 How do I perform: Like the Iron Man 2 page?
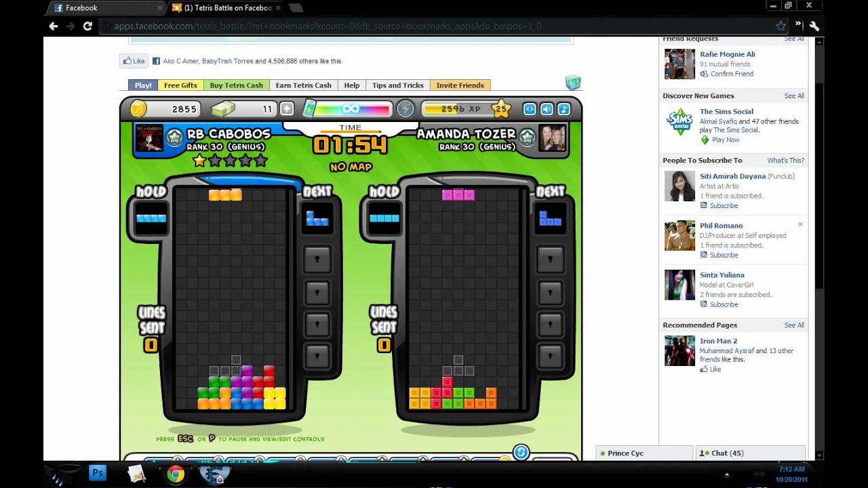click(715, 369)
